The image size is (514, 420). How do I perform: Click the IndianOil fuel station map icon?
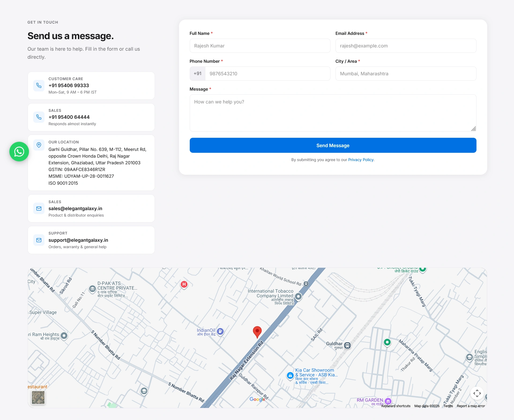tap(220, 332)
